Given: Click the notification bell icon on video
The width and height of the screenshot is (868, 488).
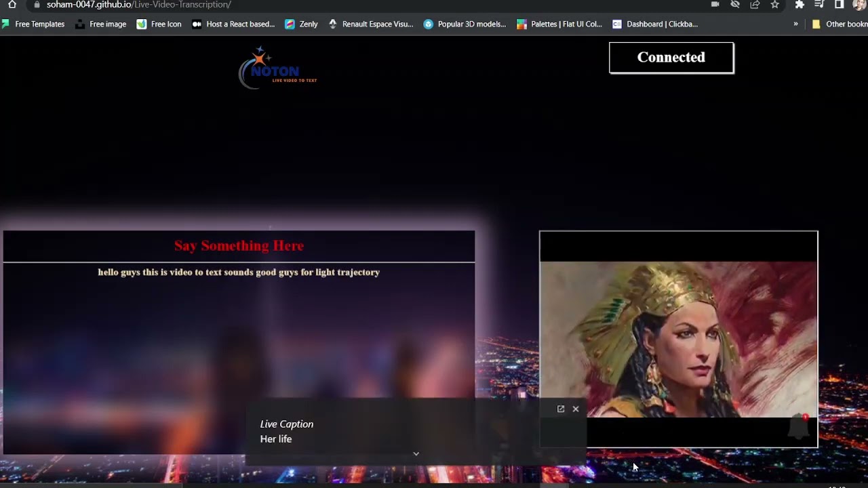Looking at the screenshot, I should point(800,428).
